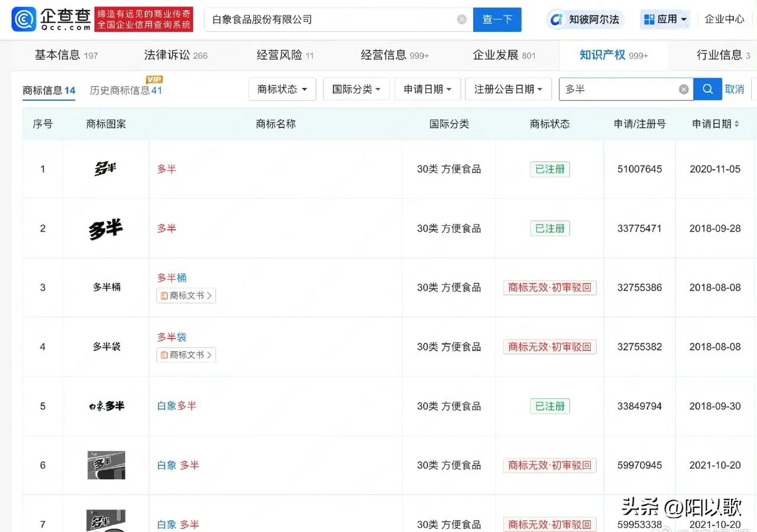Click 商标名称 column header

pyautogui.click(x=276, y=124)
